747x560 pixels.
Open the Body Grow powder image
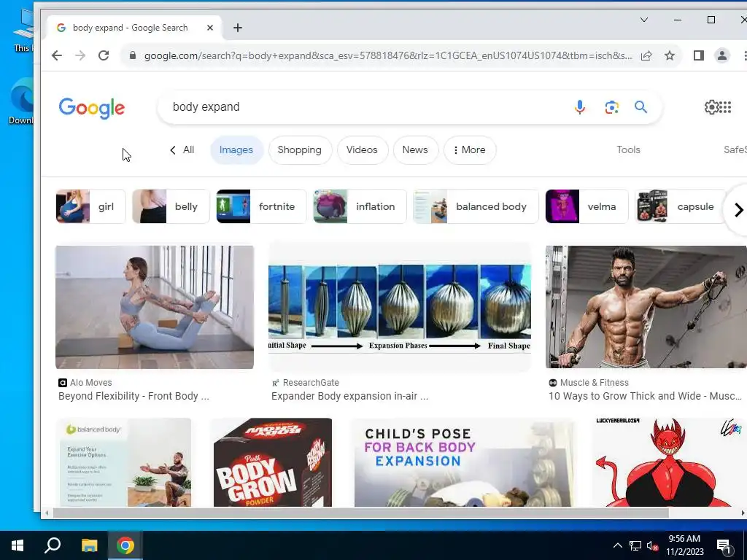coord(273,462)
